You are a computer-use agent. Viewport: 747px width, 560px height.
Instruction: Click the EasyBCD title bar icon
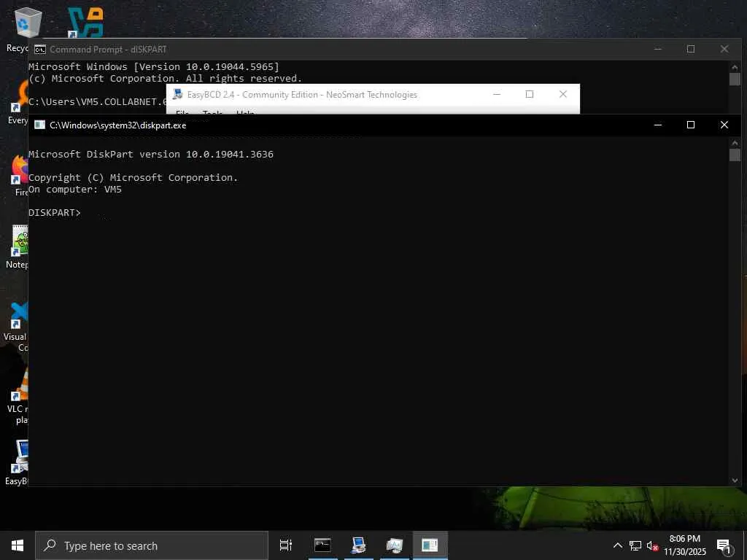(178, 94)
